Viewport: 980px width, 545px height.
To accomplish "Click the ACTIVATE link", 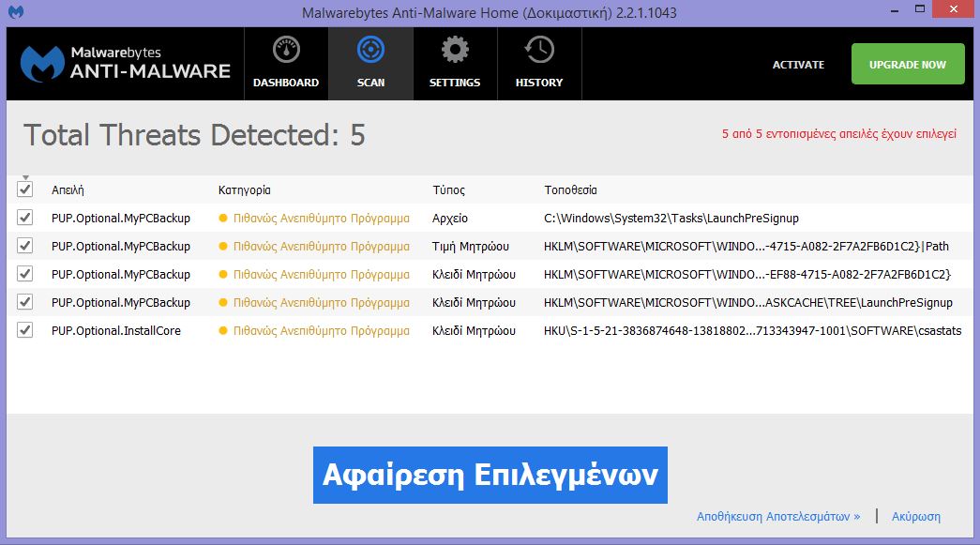I will point(798,65).
